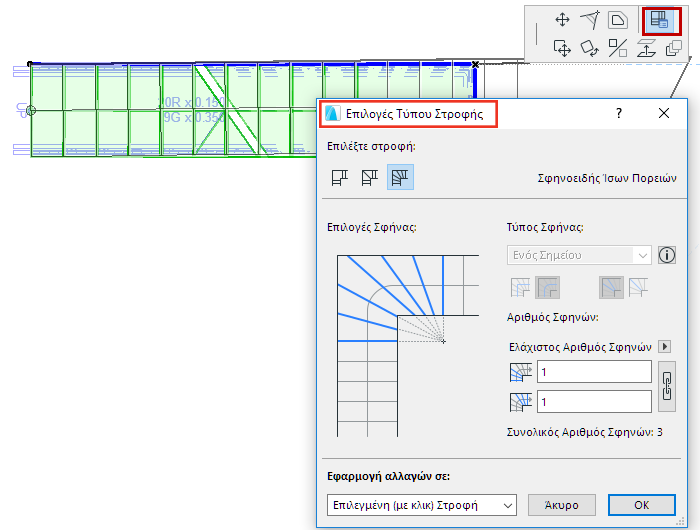Select the equal-going winder turning type
The width and height of the screenshot is (700, 530).
[400, 177]
